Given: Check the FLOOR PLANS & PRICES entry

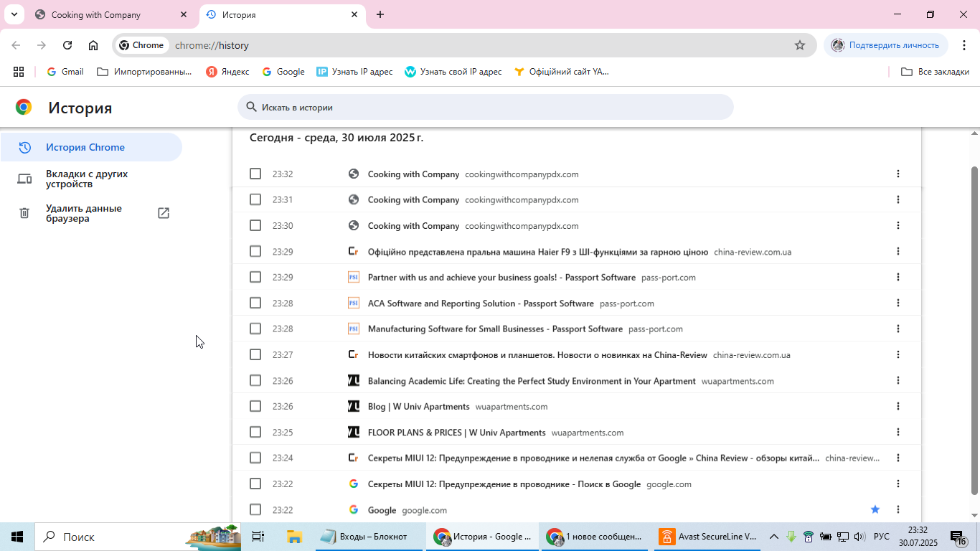Looking at the screenshot, I should (255, 432).
